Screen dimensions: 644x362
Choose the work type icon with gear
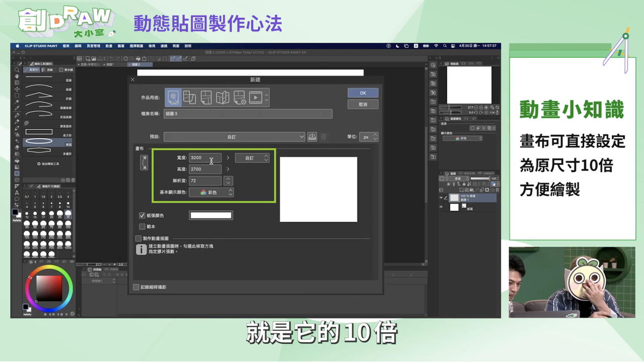(x=239, y=97)
